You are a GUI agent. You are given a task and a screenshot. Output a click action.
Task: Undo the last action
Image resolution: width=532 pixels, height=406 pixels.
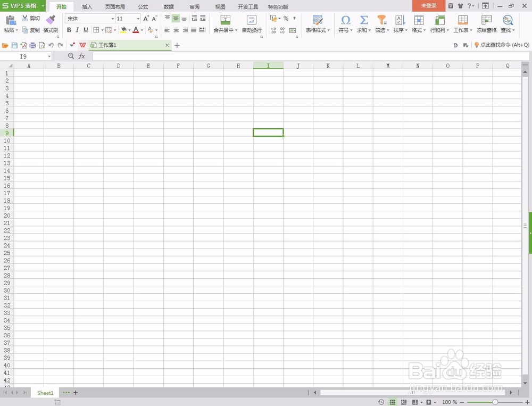point(51,45)
